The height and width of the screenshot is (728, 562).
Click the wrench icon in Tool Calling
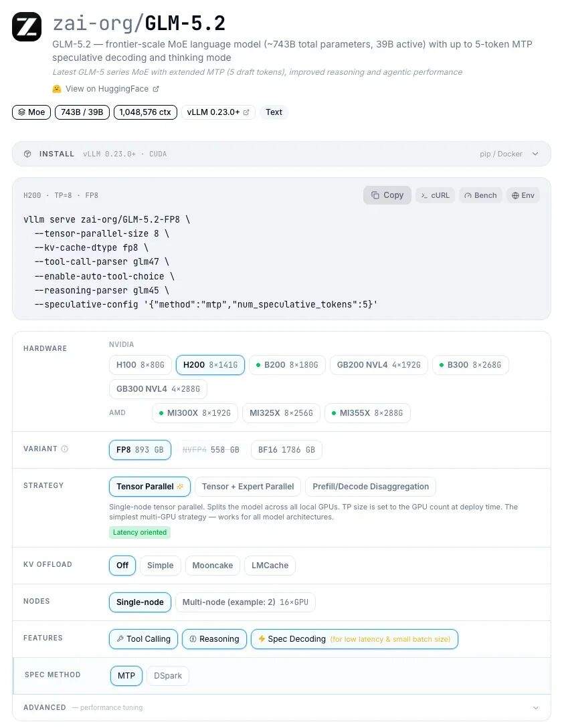(x=120, y=639)
